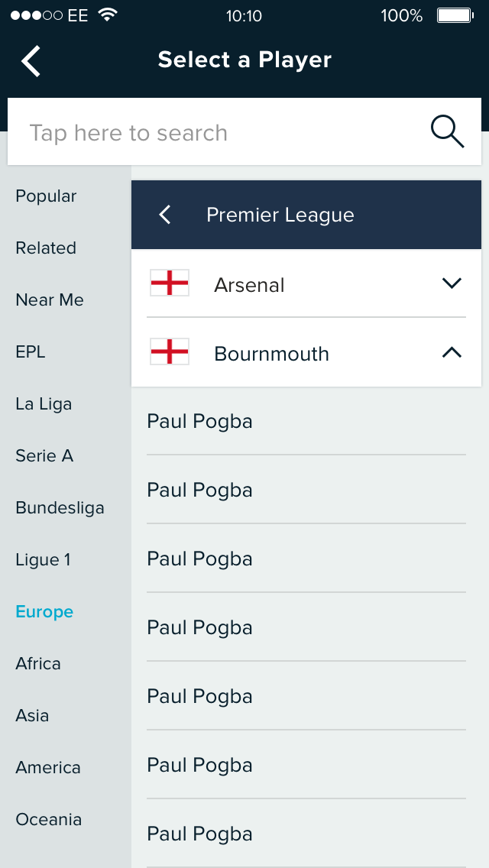Tap the England flag beside Arsenal
489x868 pixels.
pos(170,283)
